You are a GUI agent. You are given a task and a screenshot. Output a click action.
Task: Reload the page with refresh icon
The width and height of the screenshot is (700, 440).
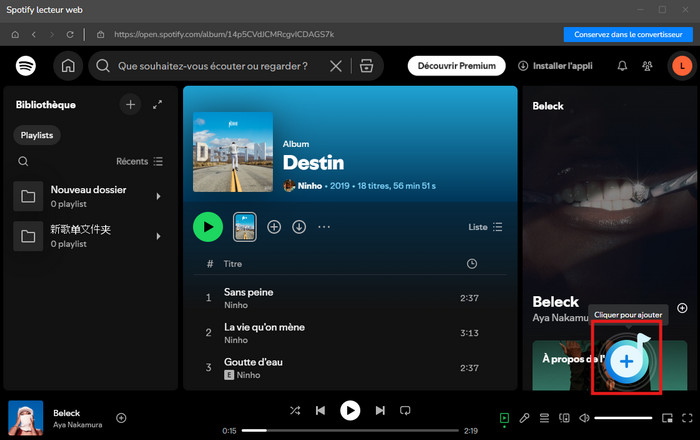(x=70, y=34)
